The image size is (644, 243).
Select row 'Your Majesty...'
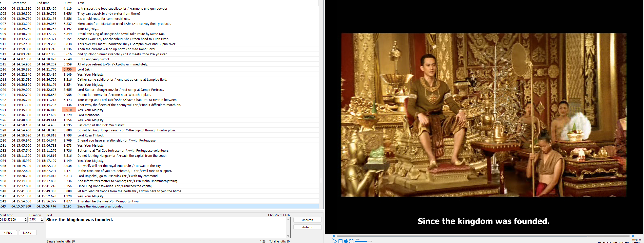pos(159,29)
